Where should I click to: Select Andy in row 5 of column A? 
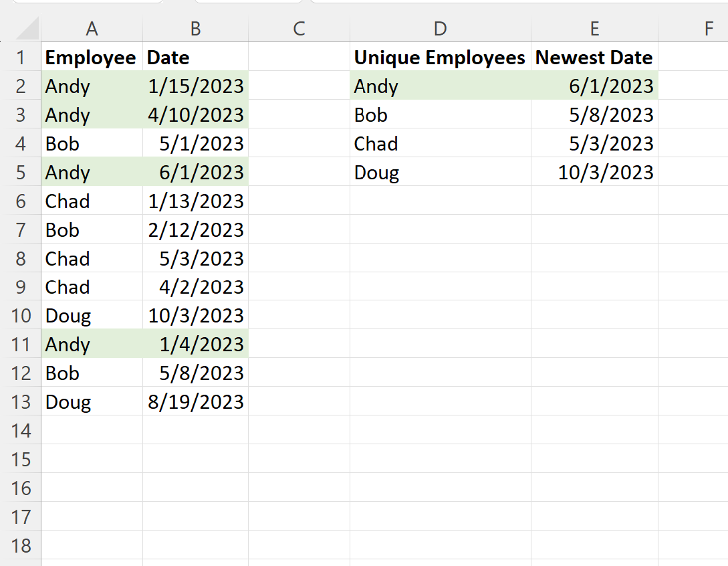(92, 173)
